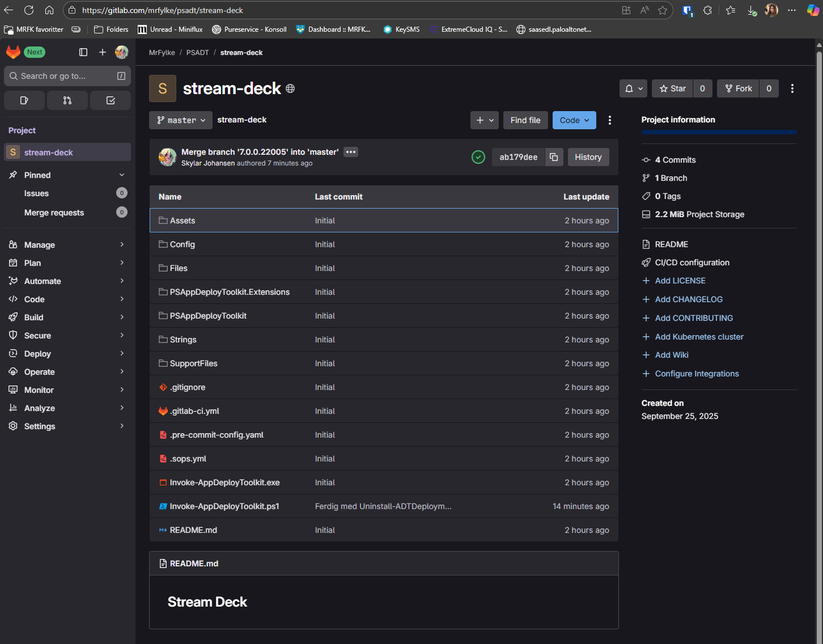The image size is (823, 644).
Task: Expand the Monitor sidebar menu
Action: (67, 390)
